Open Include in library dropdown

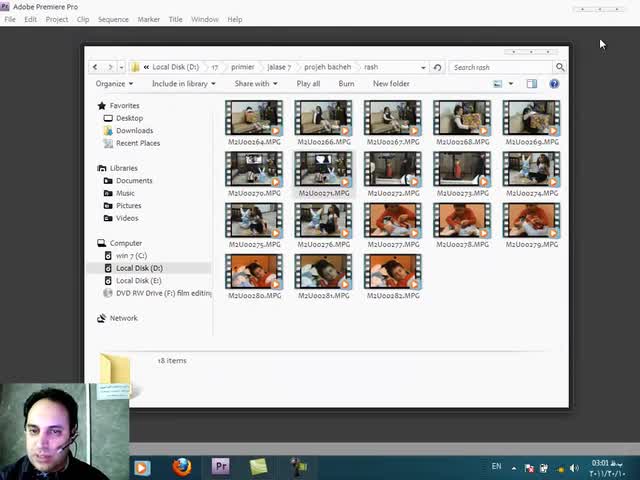tap(184, 84)
